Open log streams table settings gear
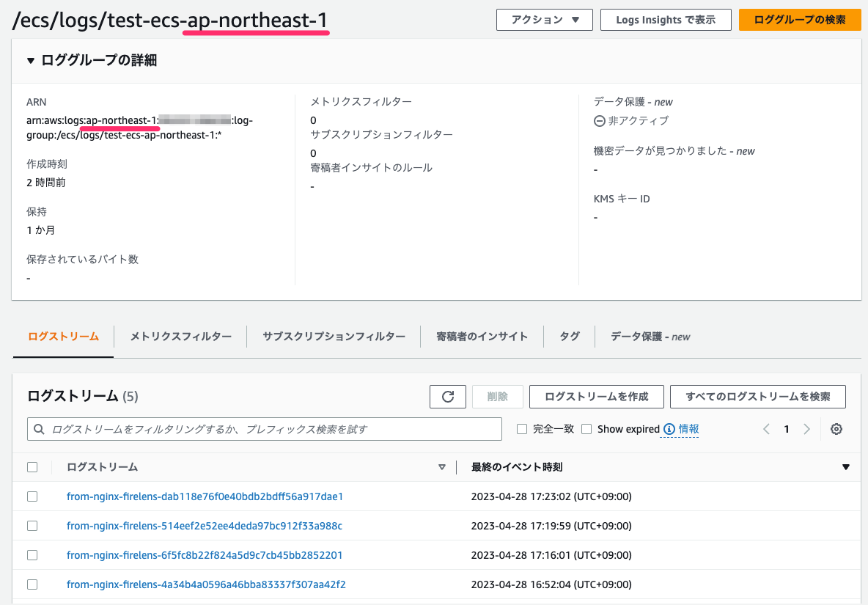 pyautogui.click(x=836, y=428)
